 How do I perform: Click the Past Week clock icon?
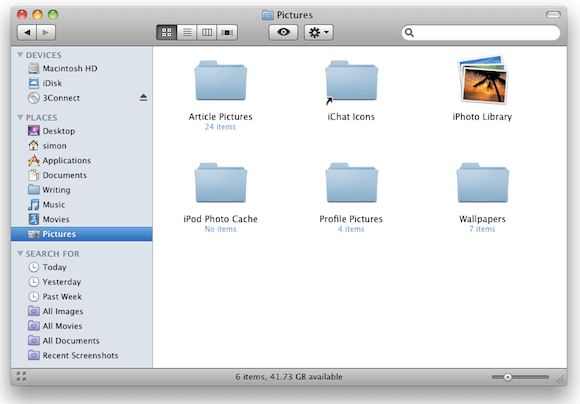click(34, 296)
